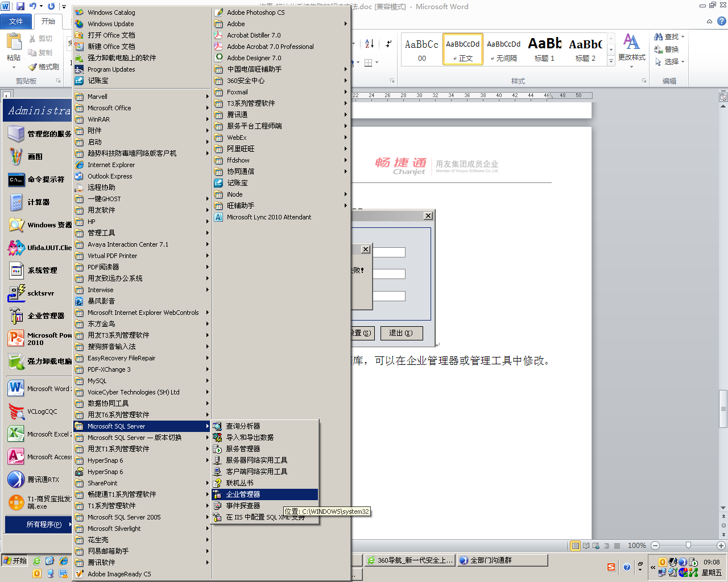
Task: Expand the WinRAR folder submenu
Action: pos(142,119)
